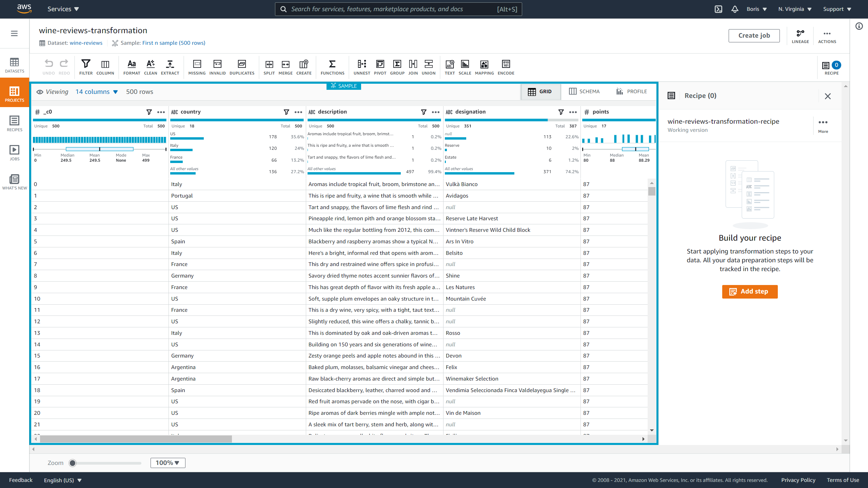The height and width of the screenshot is (488, 868).
Task: Open the Join tool
Action: pos(413,67)
